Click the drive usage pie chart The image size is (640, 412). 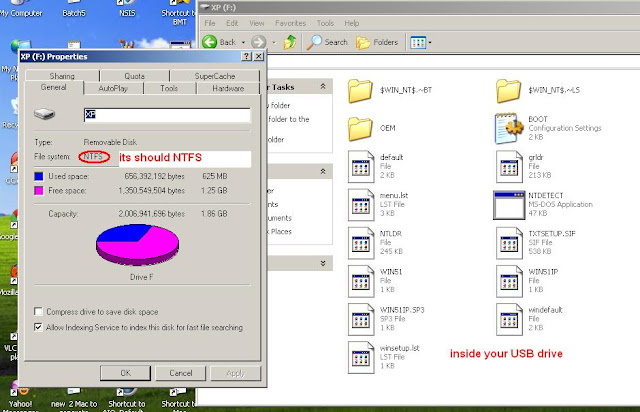[x=138, y=245]
